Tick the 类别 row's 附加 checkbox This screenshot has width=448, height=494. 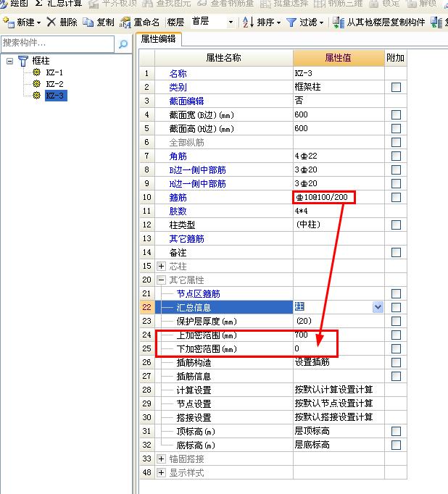396,87
